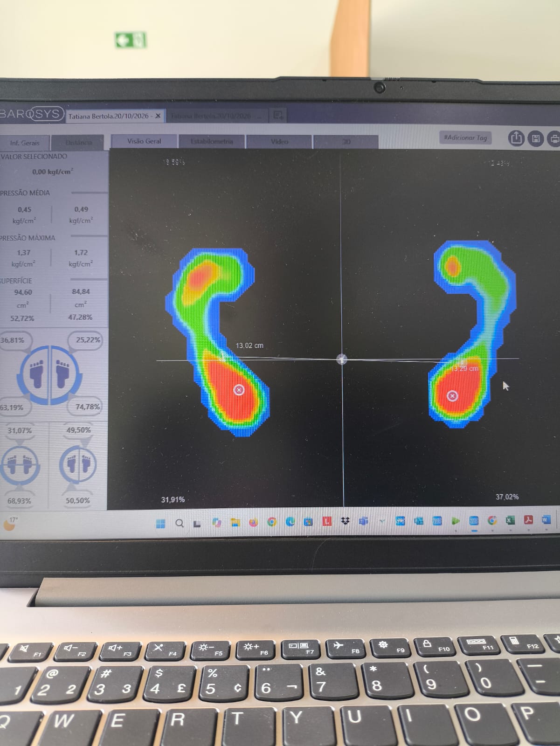The height and width of the screenshot is (746, 560).
Task: Open the Windows Start menu
Action: pos(161,523)
